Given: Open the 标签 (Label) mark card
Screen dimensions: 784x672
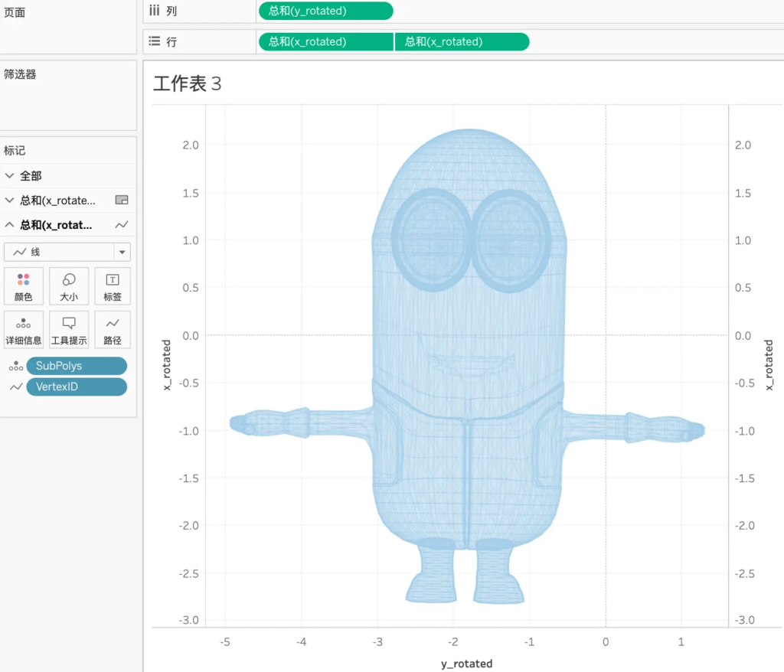Looking at the screenshot, I should pyautogui.click(x=113, y=286).
